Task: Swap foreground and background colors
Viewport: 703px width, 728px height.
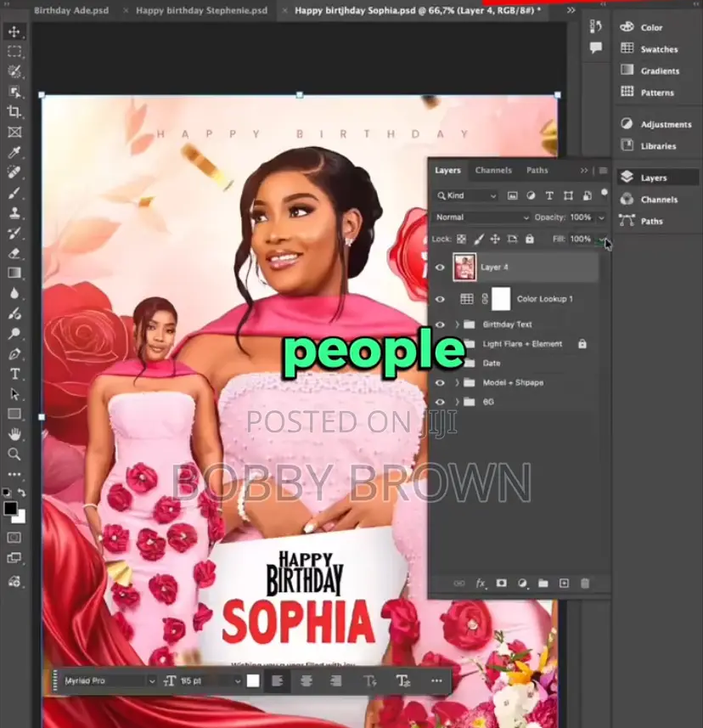Action: coord(21,493)
